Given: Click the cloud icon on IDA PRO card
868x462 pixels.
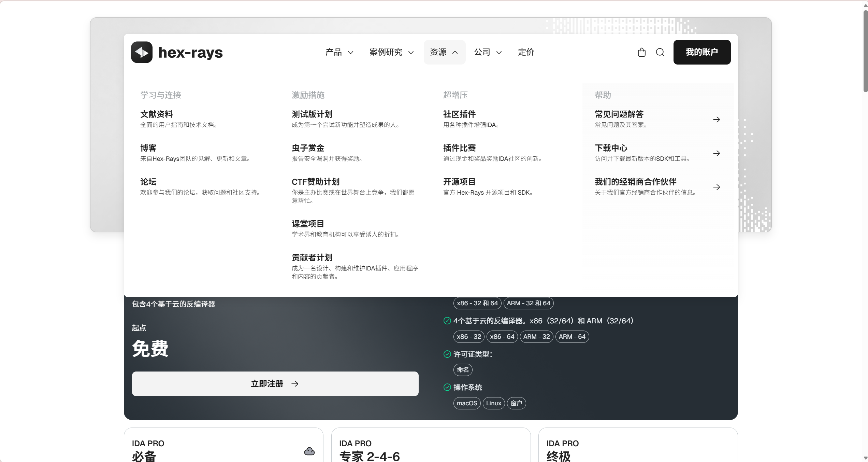Looking at the screenshot, I should coord(309,451).
